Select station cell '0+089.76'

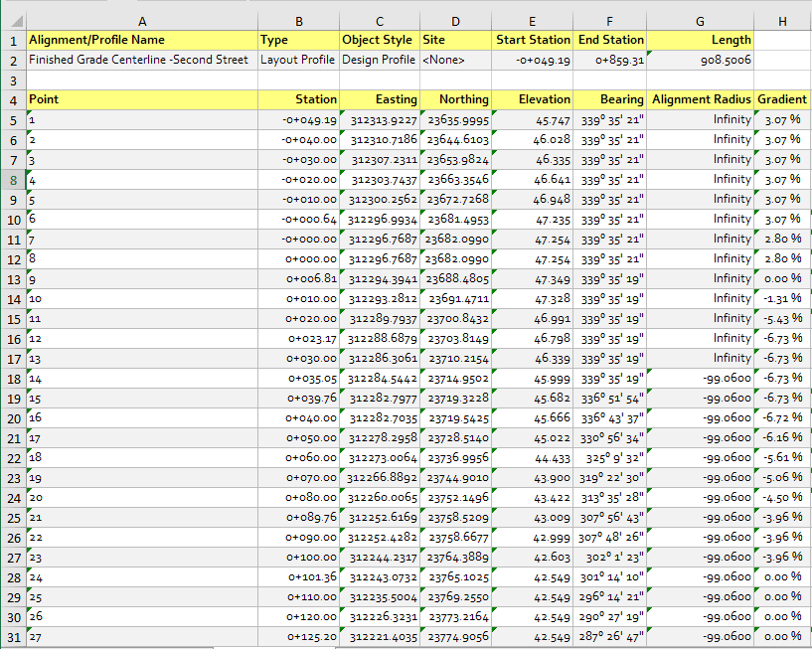(x=299, y=518)
